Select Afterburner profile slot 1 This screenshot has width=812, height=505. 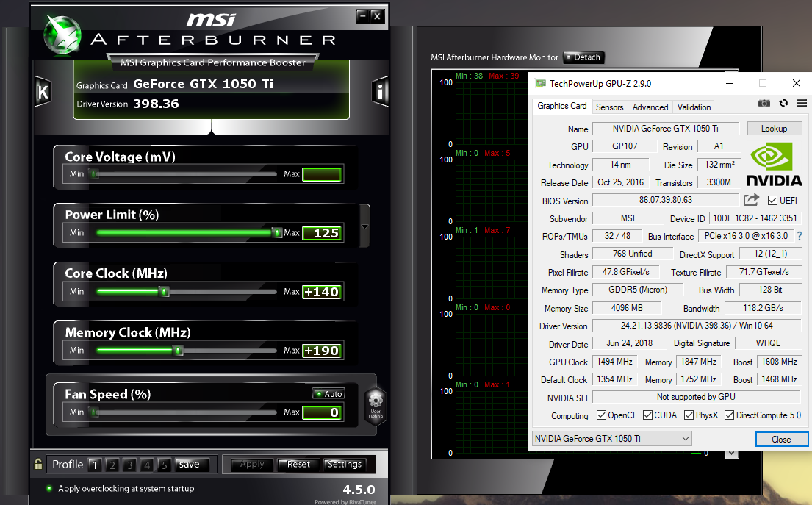pyautogui.click(x=94, y=465)
